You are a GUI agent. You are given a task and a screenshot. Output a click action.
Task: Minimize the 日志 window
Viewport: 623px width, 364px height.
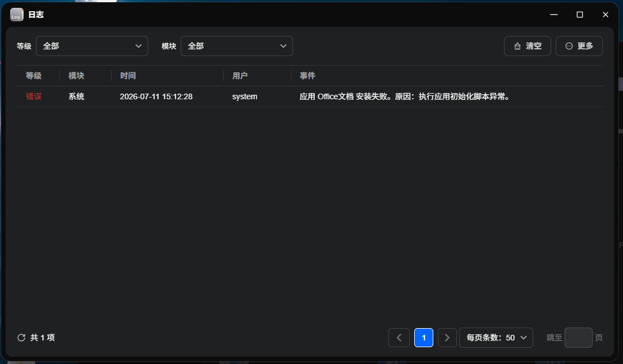pyautogui.click(x=554, y=15)
